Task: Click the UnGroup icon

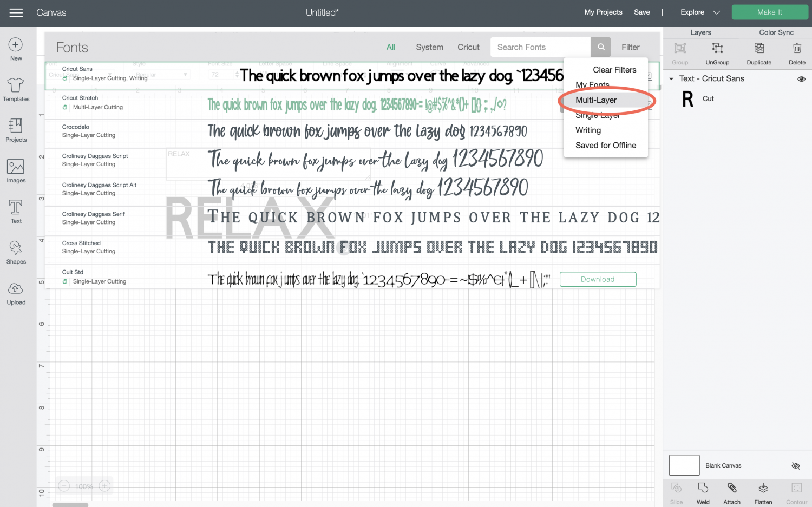Action: pyautogui.click(x=717, y=48)
